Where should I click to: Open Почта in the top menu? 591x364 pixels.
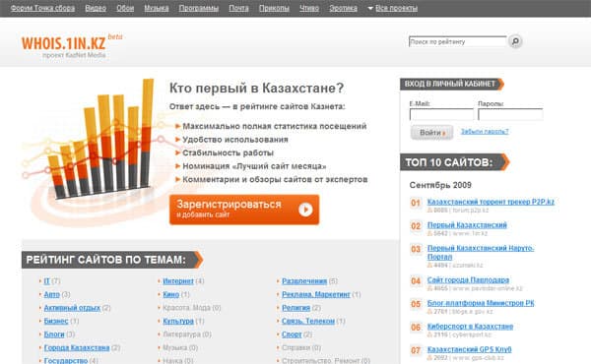tap(238, 8)
